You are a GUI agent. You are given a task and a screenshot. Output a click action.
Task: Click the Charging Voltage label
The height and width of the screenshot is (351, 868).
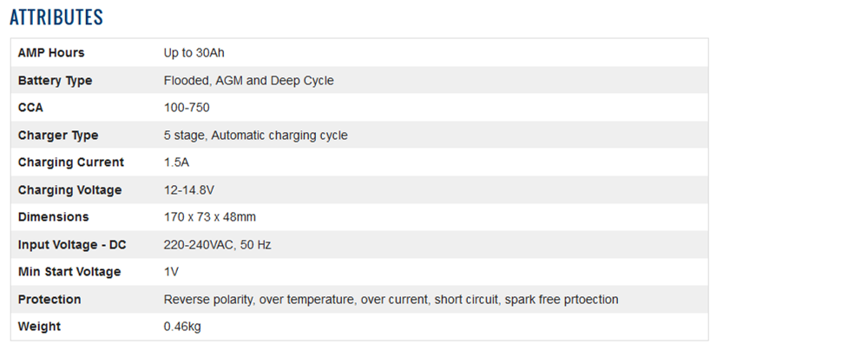point(69,190)
